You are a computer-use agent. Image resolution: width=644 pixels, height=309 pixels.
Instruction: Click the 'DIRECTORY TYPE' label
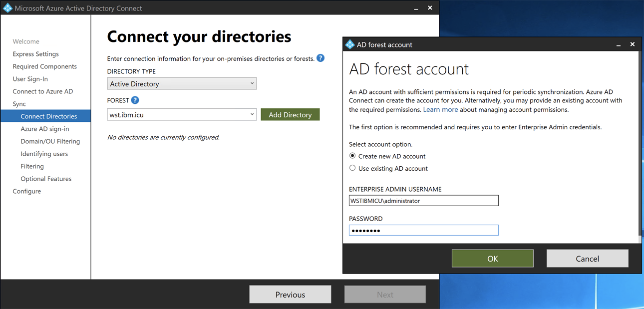pos(131,71)
